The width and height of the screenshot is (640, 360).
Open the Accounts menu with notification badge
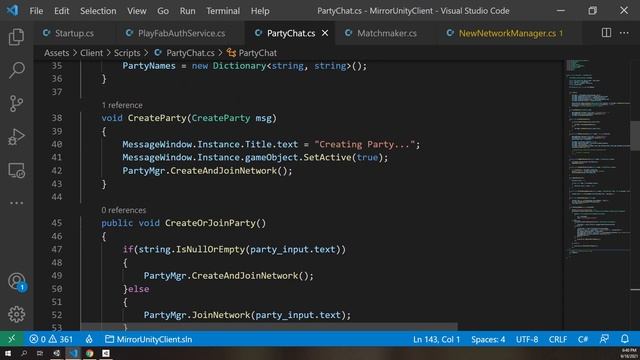point(16,282)
